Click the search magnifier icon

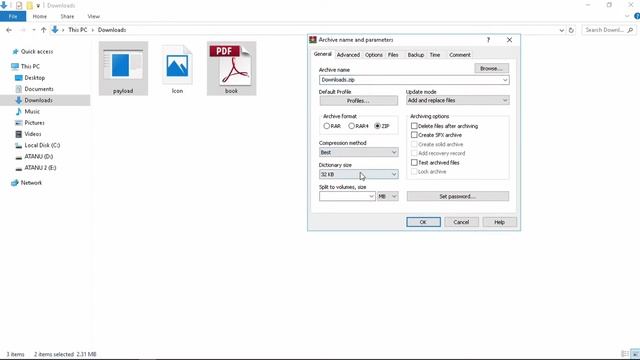coord(630,30)
